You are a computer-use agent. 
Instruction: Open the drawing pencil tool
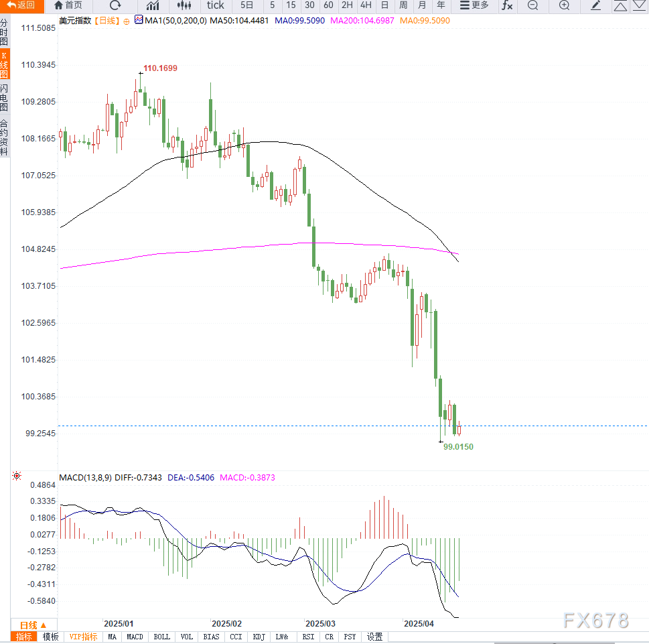pyautogui.click(x=596, y=5)
